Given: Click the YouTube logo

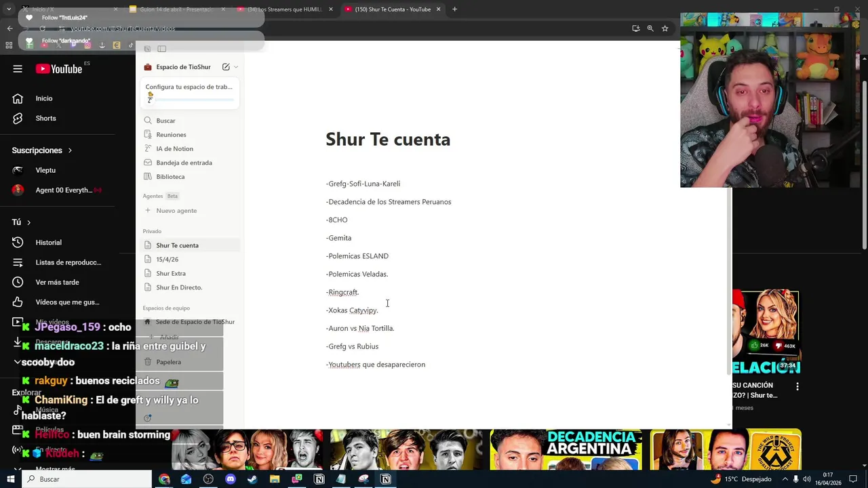Looking at the screenshot, I should tap(59, 68).
